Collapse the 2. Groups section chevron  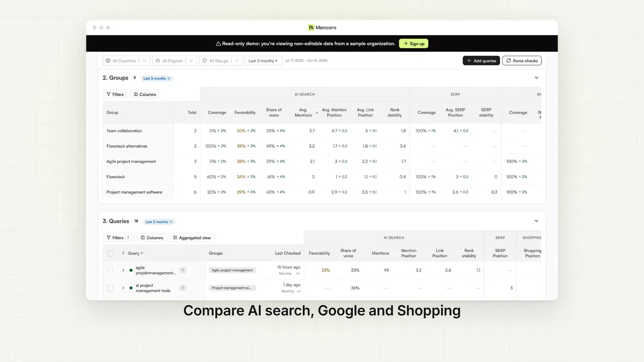[x=536, y=78]
